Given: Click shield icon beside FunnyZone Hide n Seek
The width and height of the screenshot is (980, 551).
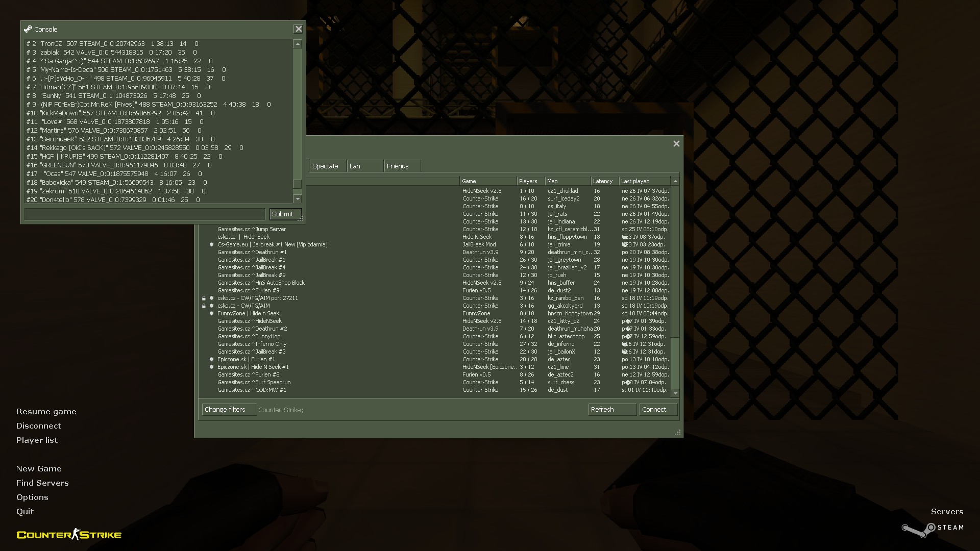Looking at the screenshot, I should [211, 313].
